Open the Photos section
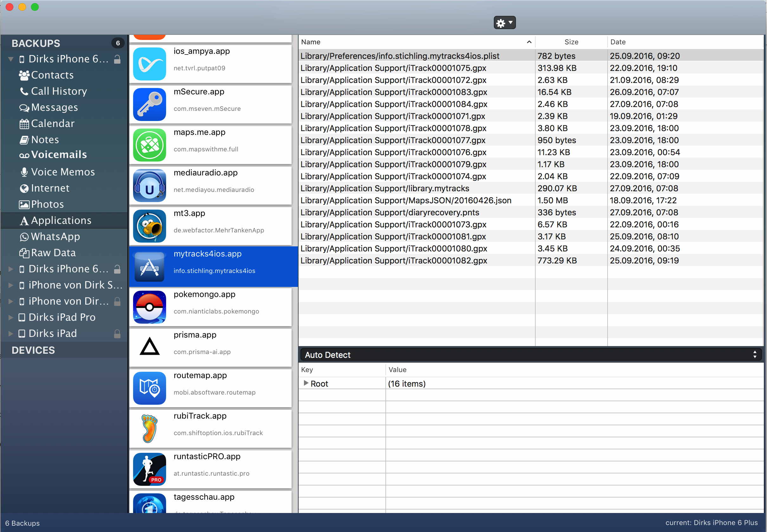767x532 pixels. point(47,204)
